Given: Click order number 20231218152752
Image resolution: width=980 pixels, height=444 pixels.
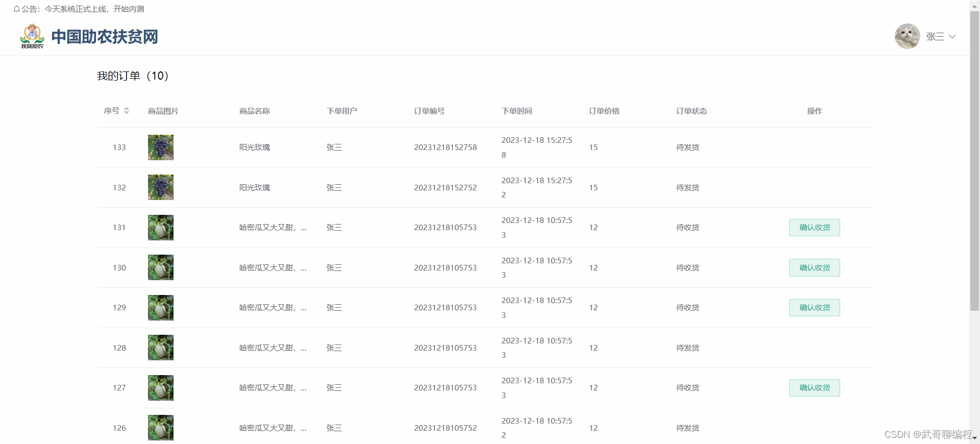Looking at the screenshot, I should pyautogui.click(x=446, y=188).
